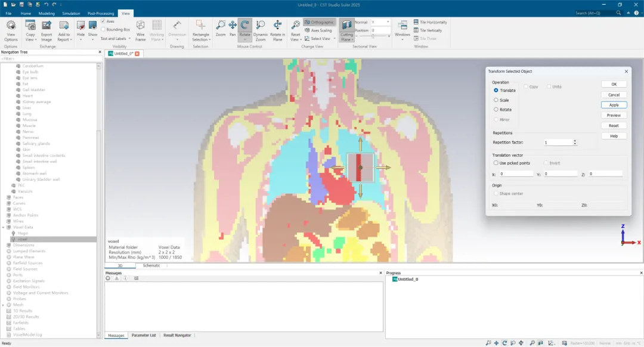Switch to the Home ribbon tab
Image resolution: width=644 pixels, height=347 pixels.
26,13
